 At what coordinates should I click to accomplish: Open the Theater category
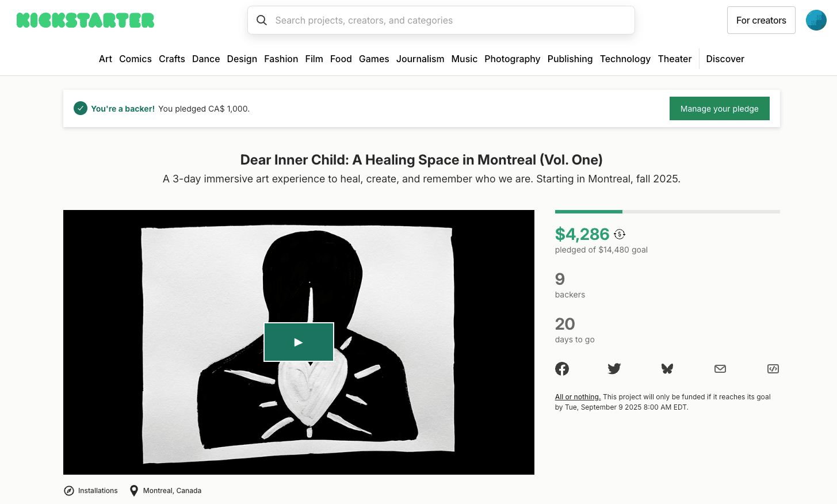[x=675, y=59]
